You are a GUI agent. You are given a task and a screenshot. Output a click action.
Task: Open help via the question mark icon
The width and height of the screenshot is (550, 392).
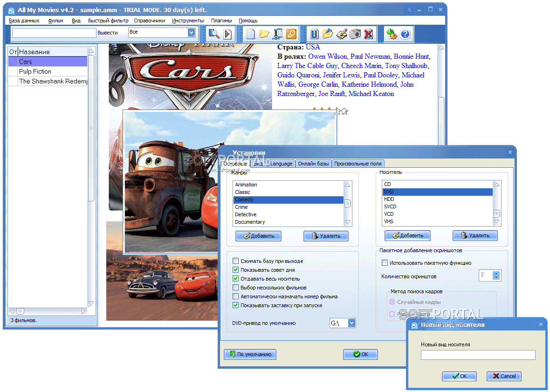point(405,34)
